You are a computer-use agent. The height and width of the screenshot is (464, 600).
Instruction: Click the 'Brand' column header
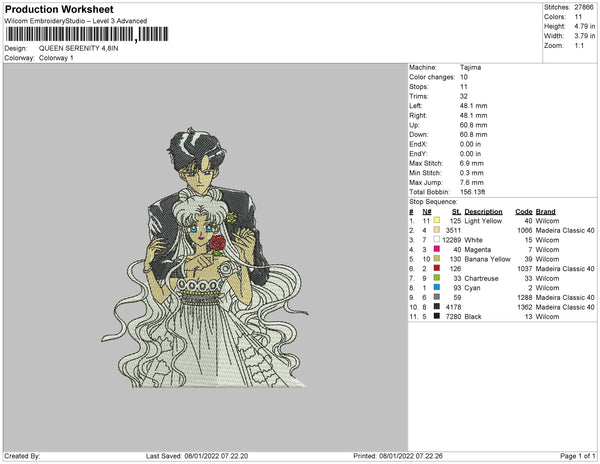(x=546, y=212)
